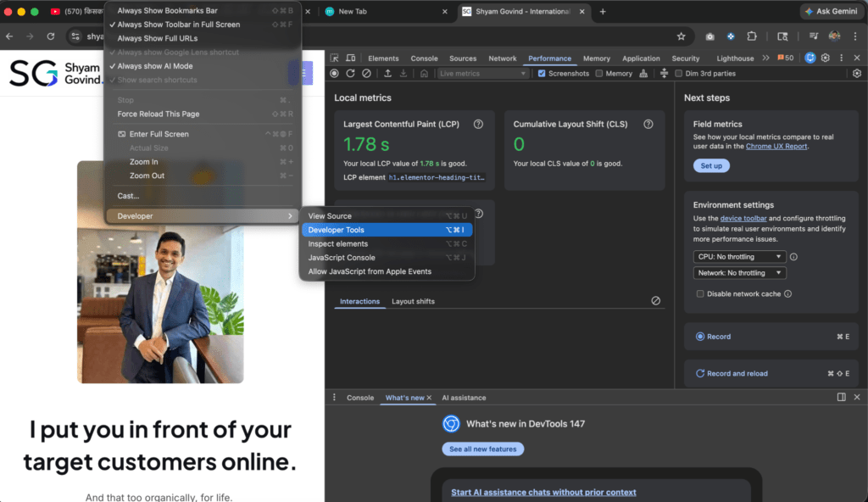
Task: Open the DevTools three-dot customize menu
Action: pos(842,58)
